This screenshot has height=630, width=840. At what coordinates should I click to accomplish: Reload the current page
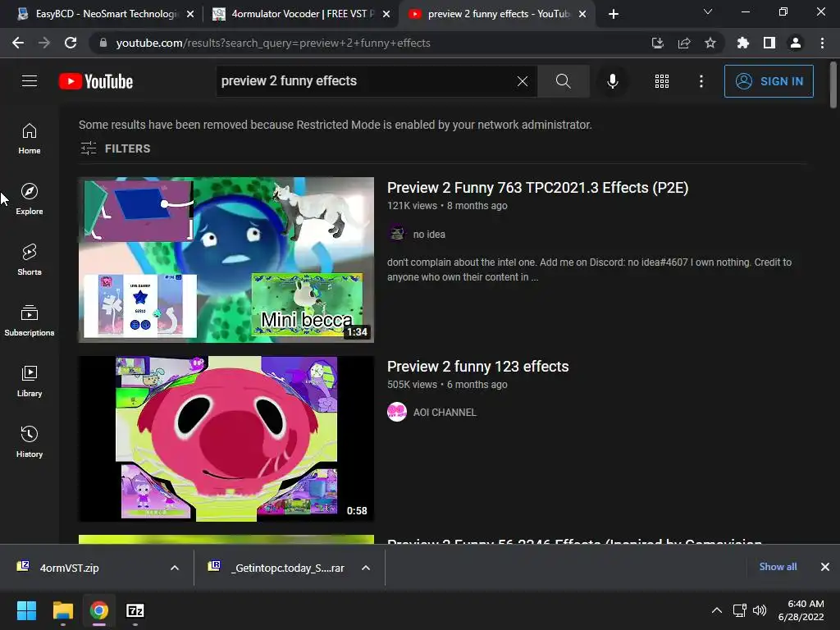71,43
